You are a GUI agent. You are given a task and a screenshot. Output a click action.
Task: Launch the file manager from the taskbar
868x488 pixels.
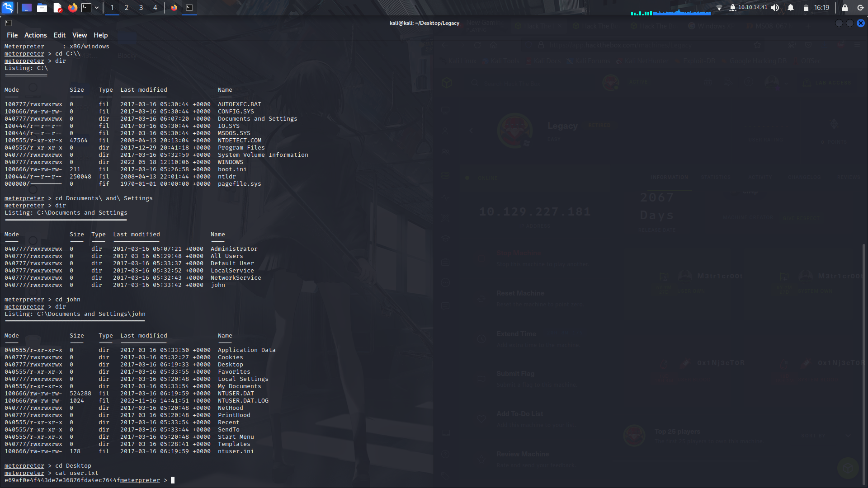[x=42, y=7]
